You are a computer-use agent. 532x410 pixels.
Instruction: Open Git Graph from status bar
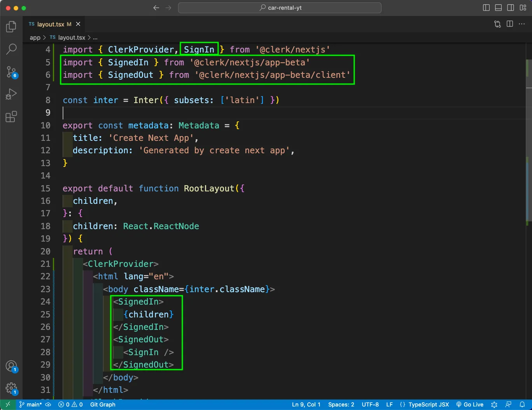click(103, 405)
